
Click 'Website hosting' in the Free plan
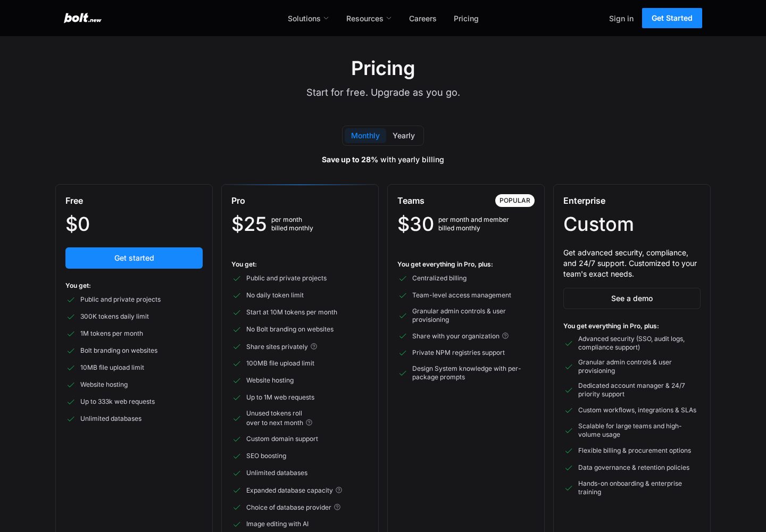pos(104,385)
